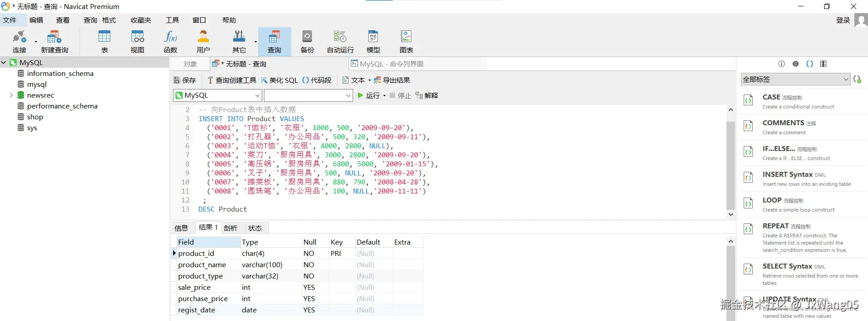Click 美化 SQL beautify button
This screenshot has width=868, height=321.
[x=279, y=80]
